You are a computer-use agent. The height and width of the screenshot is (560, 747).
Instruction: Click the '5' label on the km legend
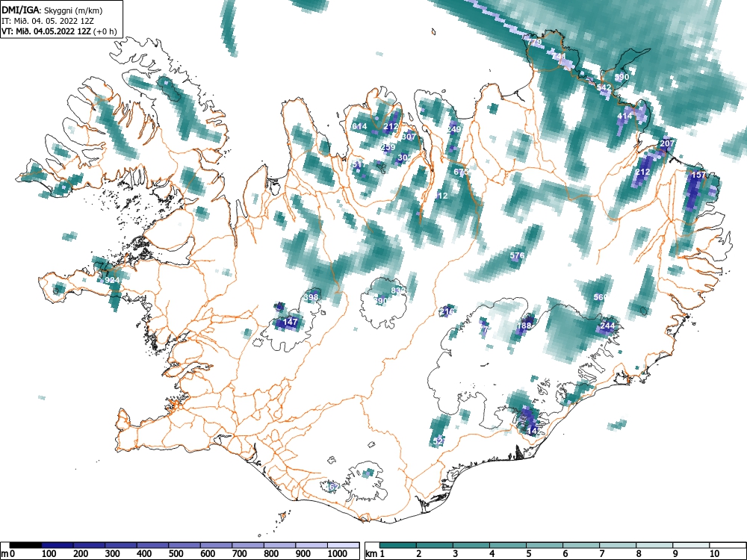pos(529,554)
